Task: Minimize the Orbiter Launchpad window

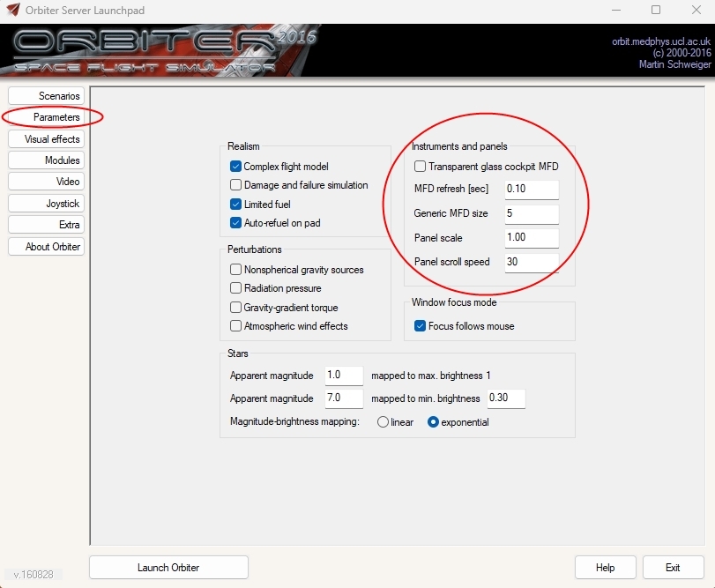Action: tap(616, 10)
